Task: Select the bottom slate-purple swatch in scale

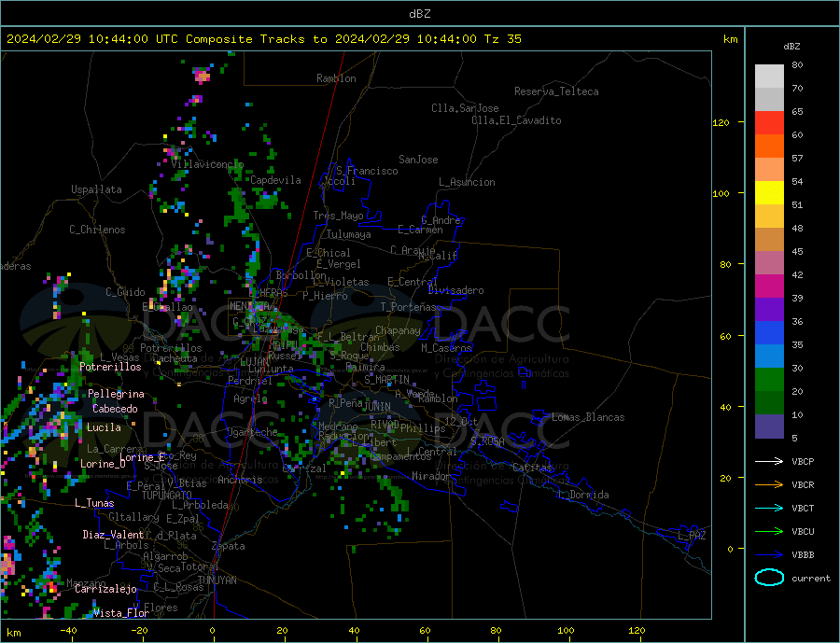Action: 769,426
